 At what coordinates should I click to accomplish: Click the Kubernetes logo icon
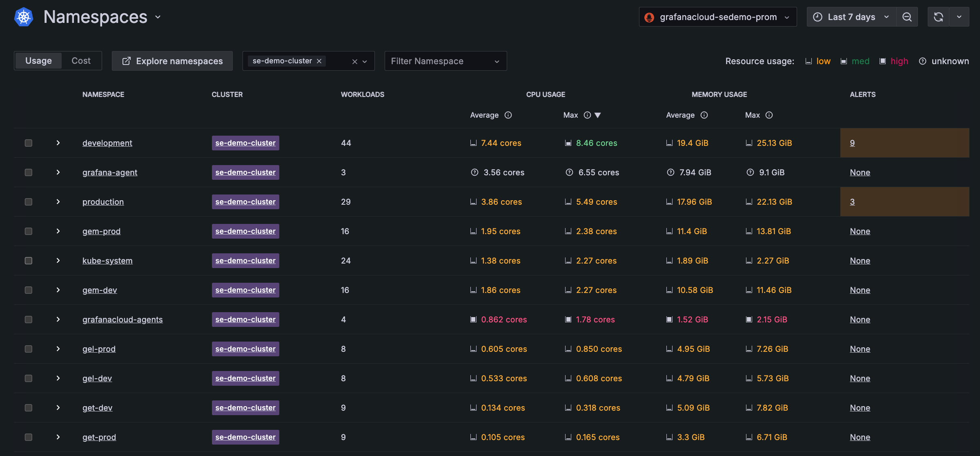coord(24,17)
